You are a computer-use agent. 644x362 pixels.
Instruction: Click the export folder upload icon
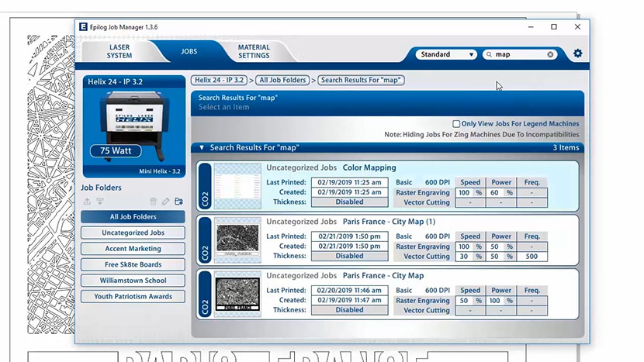[87, 202]
